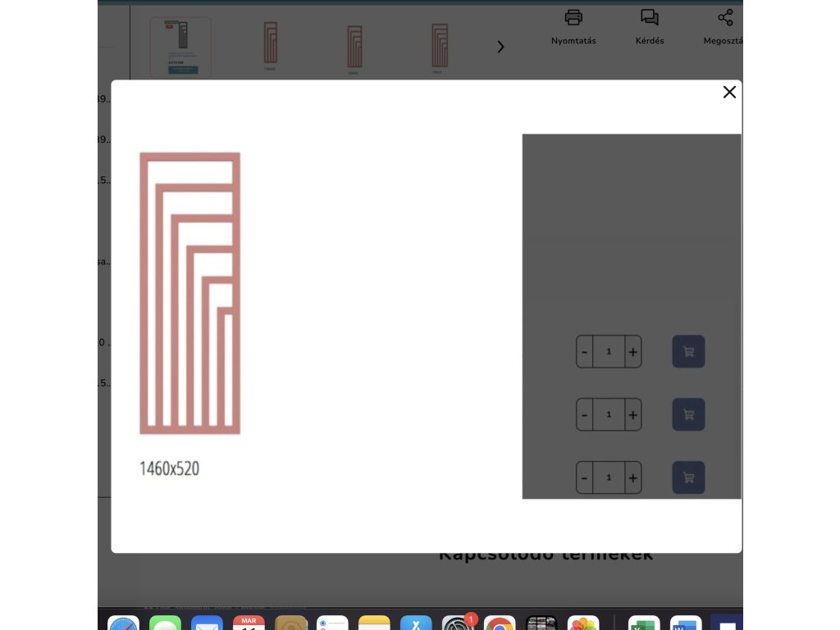Select the second gallery thumbnail

click(x=270, y=46)
